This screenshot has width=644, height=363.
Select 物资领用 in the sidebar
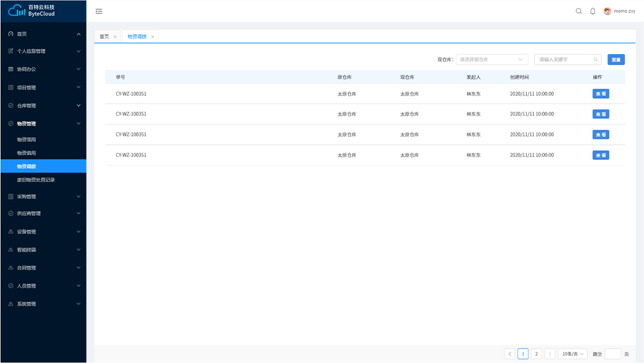coord(27,140)
